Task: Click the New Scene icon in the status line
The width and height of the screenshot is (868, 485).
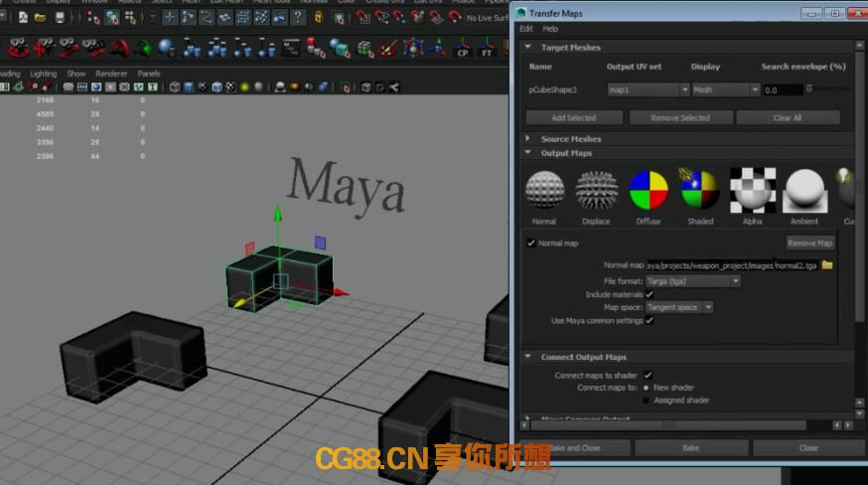Action: click(23, 18)
